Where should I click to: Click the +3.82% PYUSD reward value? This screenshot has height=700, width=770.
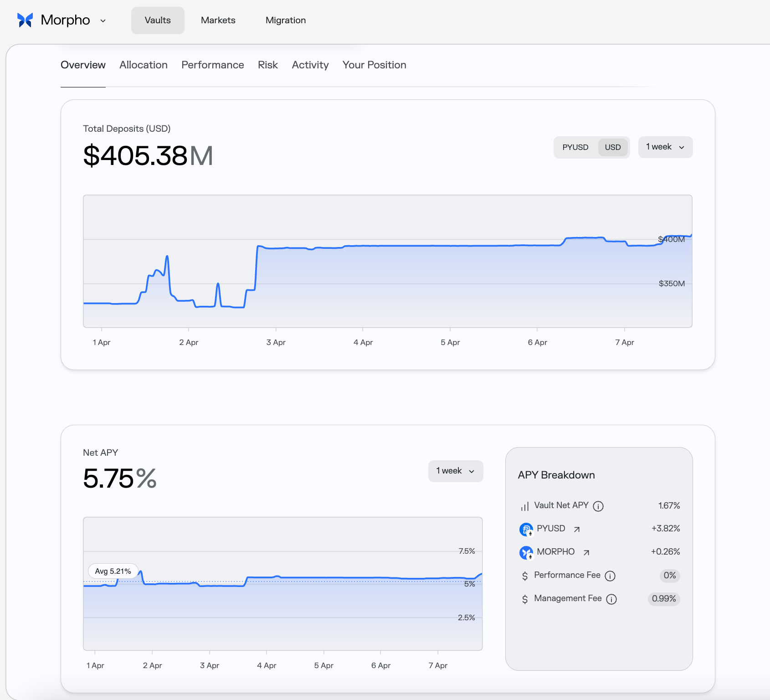666,529
